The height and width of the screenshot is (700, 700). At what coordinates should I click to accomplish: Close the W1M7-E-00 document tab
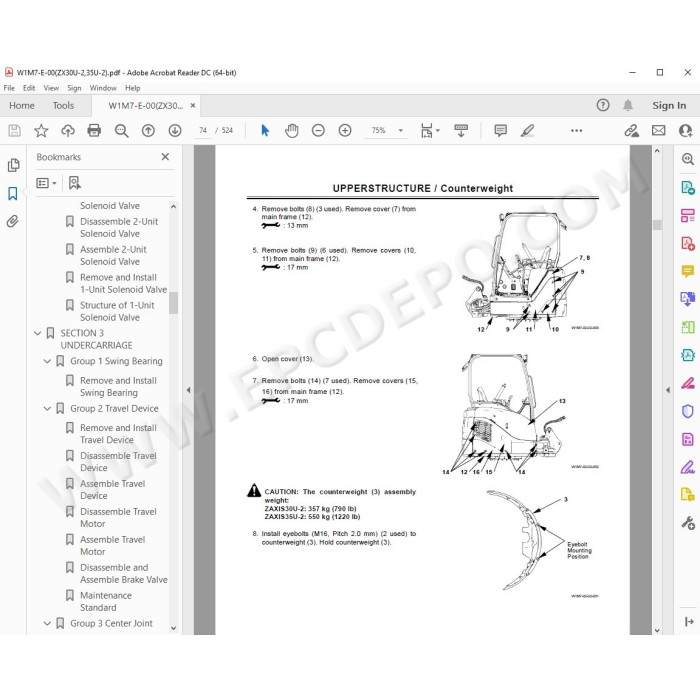[x=193, y=105]
